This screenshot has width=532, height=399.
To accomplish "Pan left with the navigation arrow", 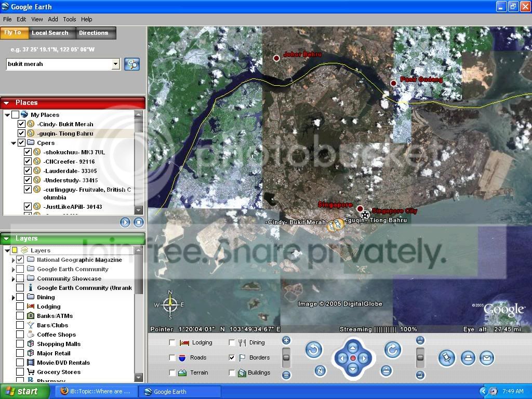I will point(342,358).
